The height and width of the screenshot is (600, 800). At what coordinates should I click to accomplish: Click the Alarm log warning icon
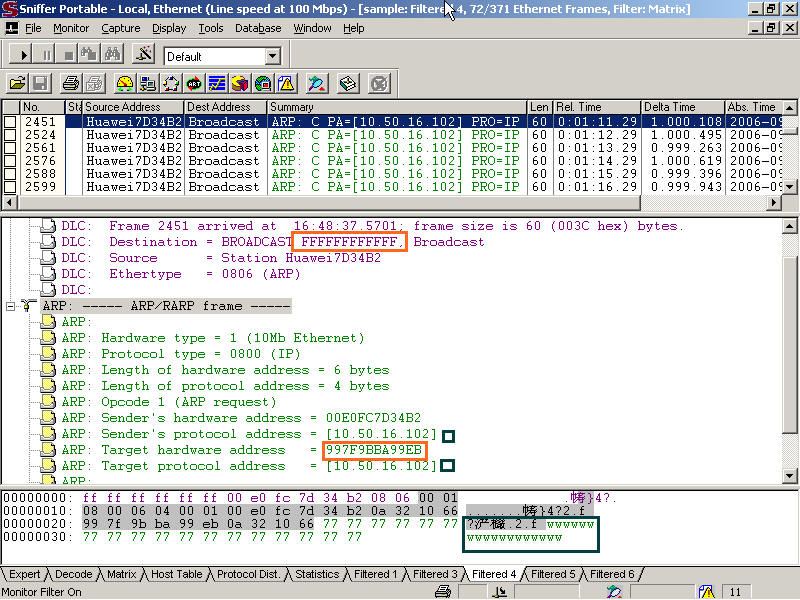pyautogui.click(x=286, y=84)
